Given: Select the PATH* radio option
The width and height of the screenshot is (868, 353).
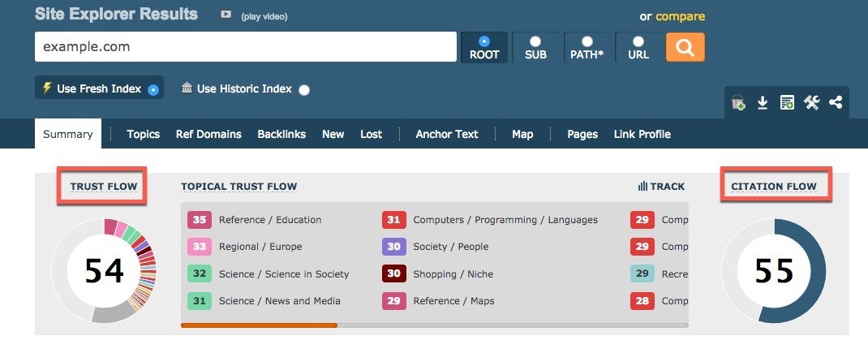Looking at the screenshot, I should click(x=587, y=41).
